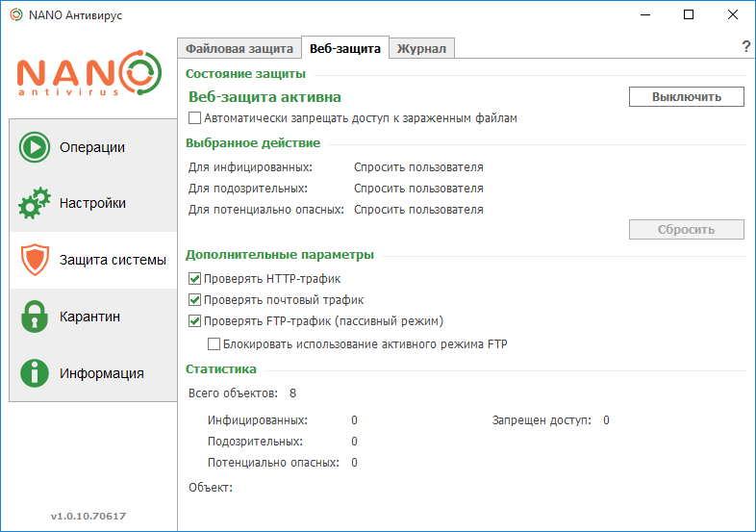The height and width of the screenshot is (532, 756).
Task: Disable FTP traffic passive mode scanning
Action: (x=195, y=321)
